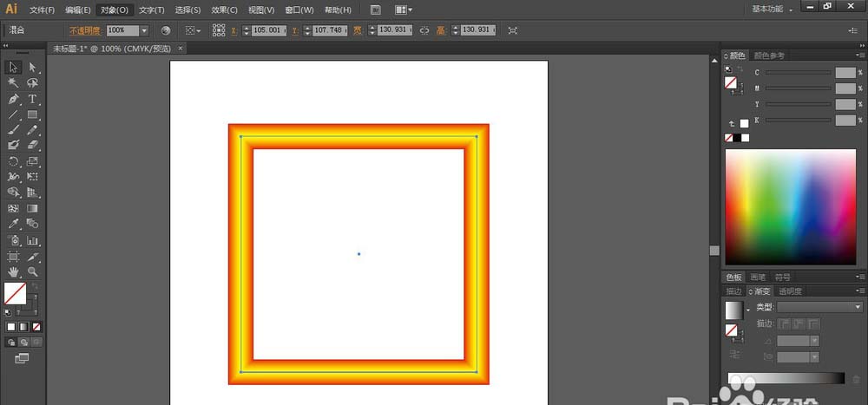Open the 视图(V) menu
Image resolution: width=868 pixels, height=405 pixels.
261,10
